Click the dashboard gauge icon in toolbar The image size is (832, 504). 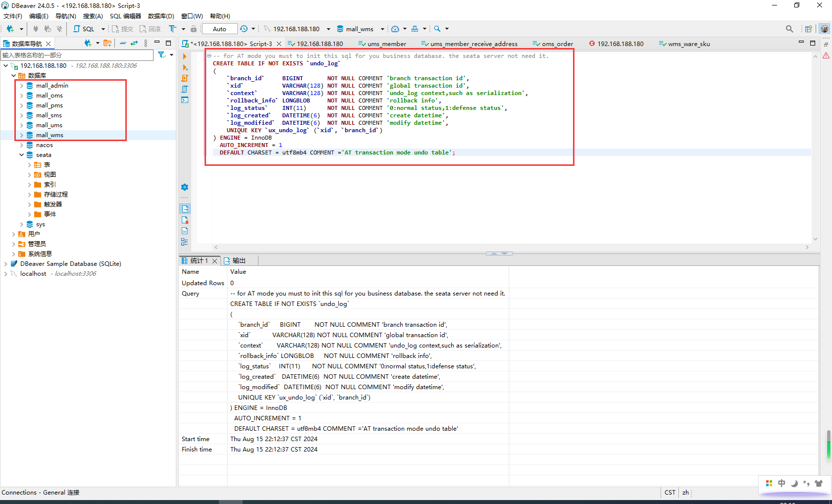tap(395, 29)
